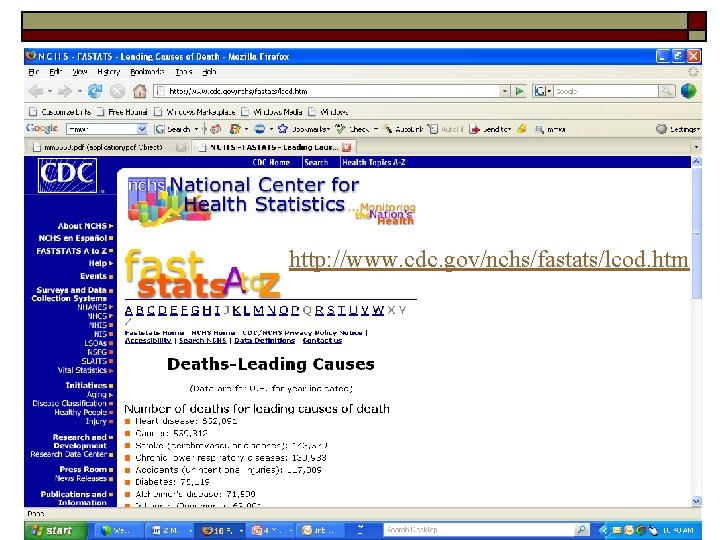Click the cdc.gov lcod.htm URL hyperlink
This screenshot has width=720, height=540.
coord(489,259)
